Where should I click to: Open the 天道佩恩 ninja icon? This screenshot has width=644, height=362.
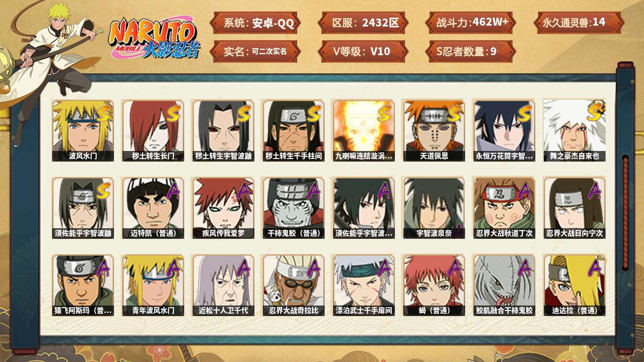click(x=434, y=131)
